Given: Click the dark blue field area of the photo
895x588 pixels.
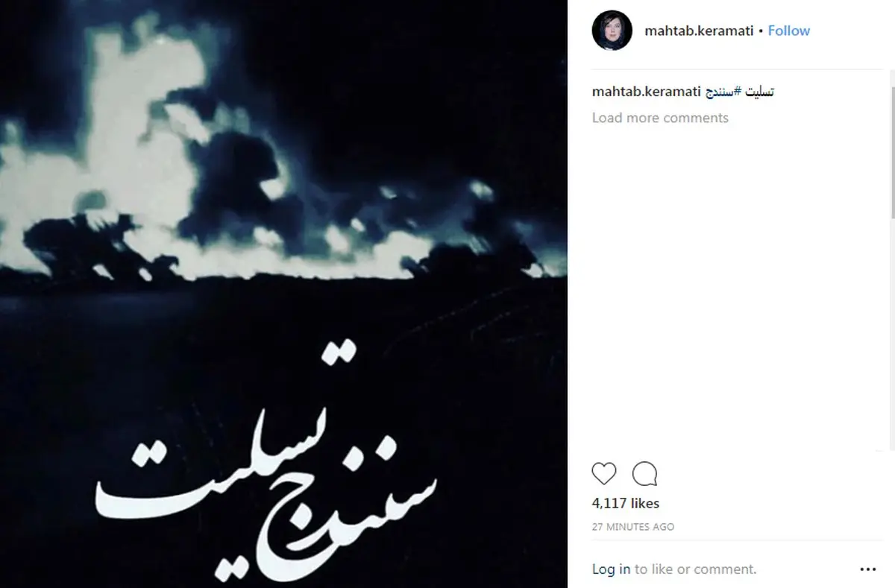Looking at the screenshot, I should [x=283, y=328].
